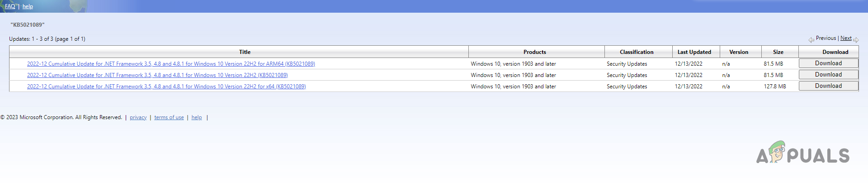Open the terms of use footer link

pyautogui.click(x=169, y=117)
